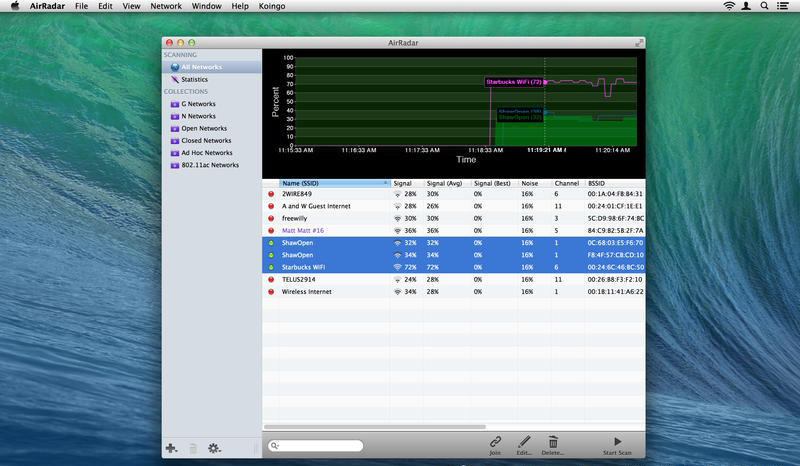The width and height of the screenshot is (800, 466).
Task: Select All Networks in the sidebar
Action: click(201, 67)
